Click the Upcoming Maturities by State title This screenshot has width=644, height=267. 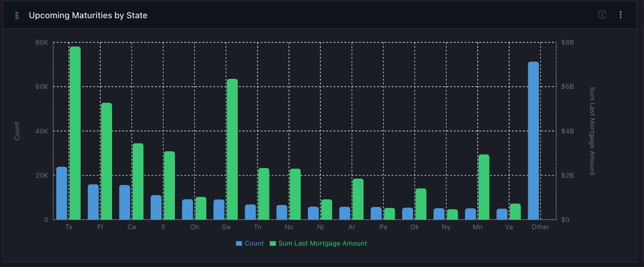coord(88,15)
